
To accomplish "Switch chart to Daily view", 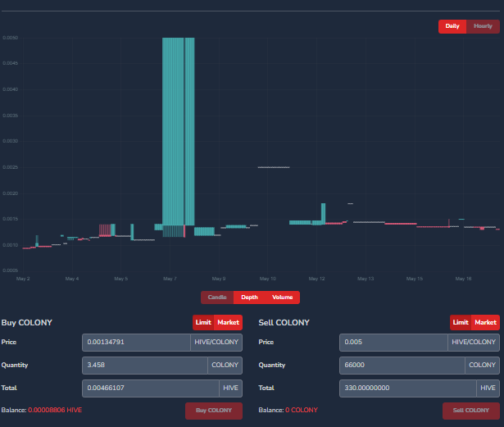I will coord(452,26).
